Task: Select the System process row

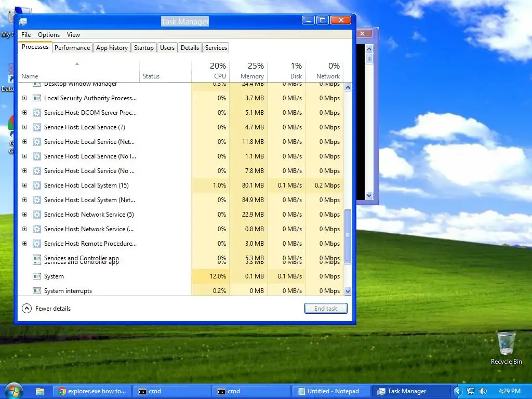Action: point(181,276)
